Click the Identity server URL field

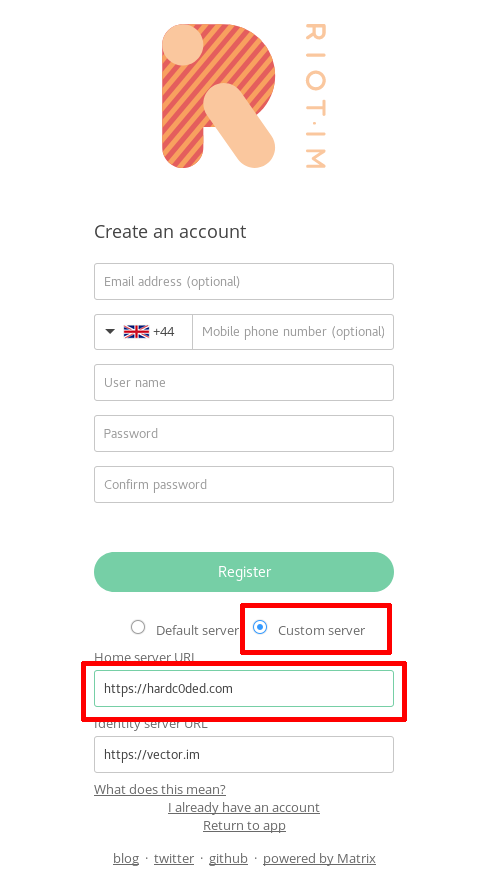point(244,754)
